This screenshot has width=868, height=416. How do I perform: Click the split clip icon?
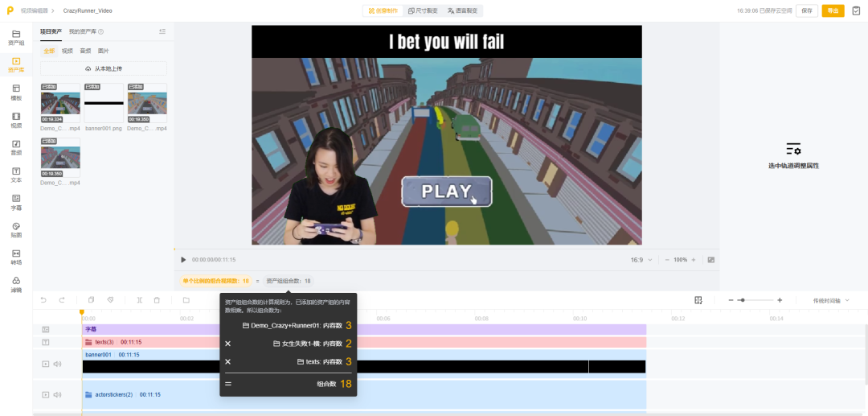(x=140, y=300)
